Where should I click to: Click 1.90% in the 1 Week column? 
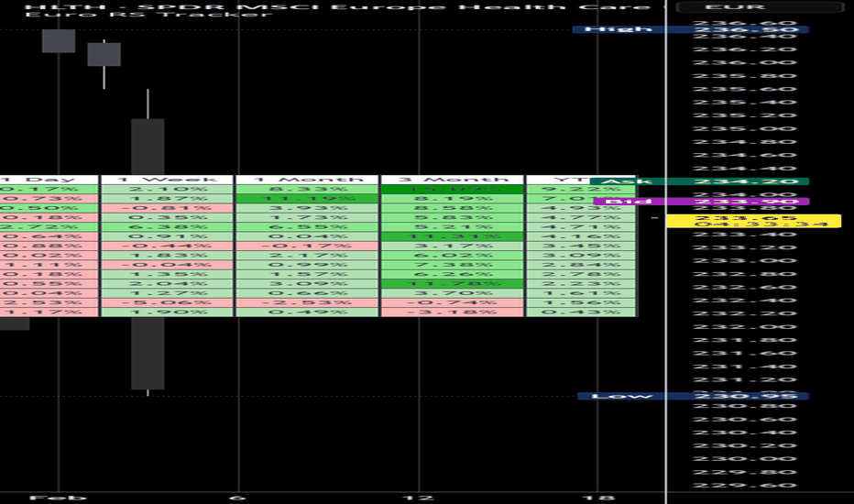tap(167, 312)
